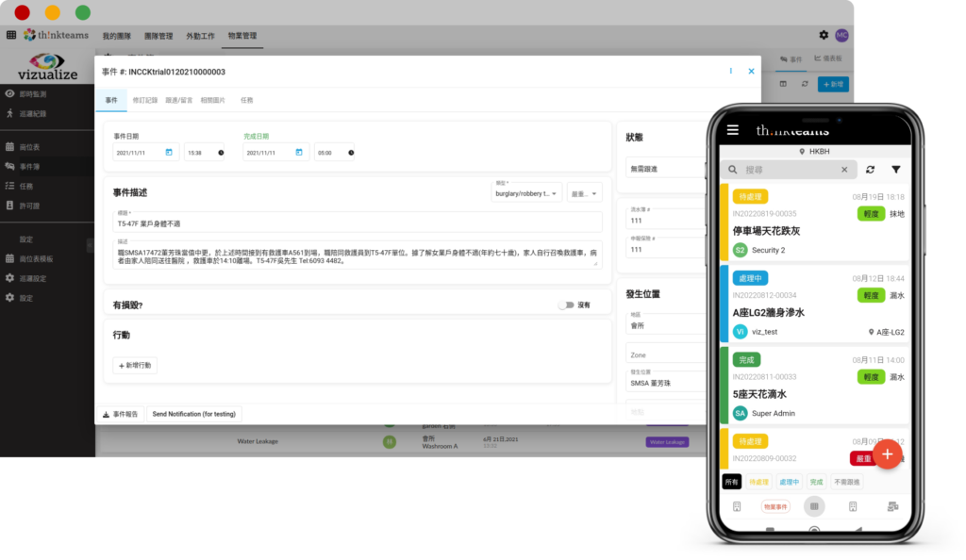This screenshot has height=560, width=966.
Task: Switch to the 修訂記錄 tab
Action: pos(145,99)
